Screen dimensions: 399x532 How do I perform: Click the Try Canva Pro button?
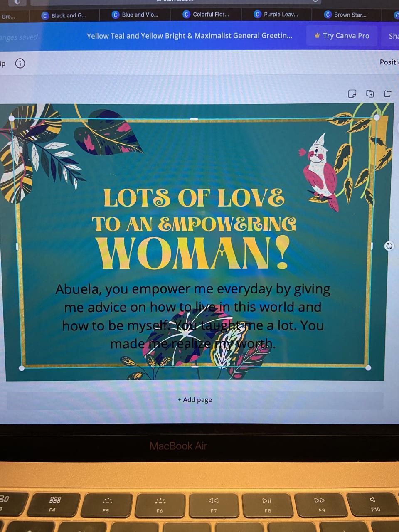tap(342, 36)
